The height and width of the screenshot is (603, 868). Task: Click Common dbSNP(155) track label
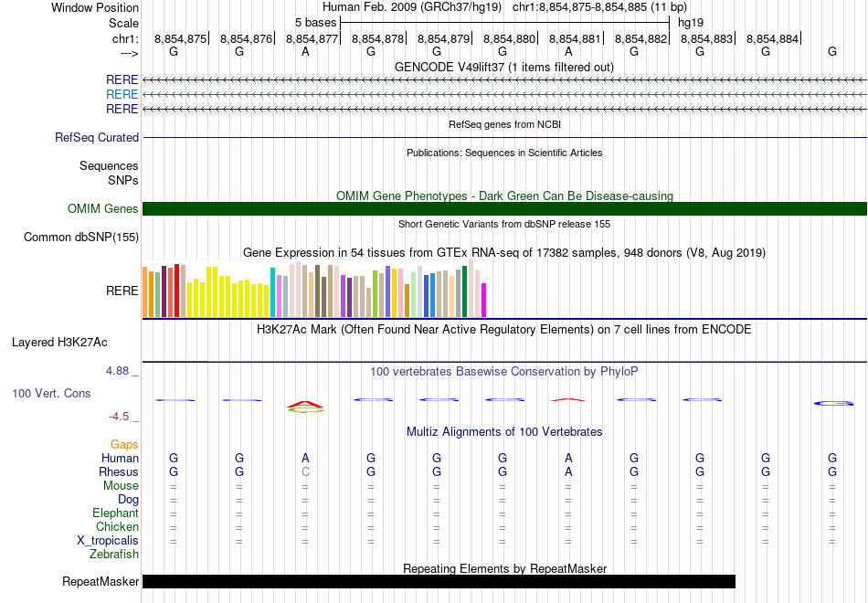[80, 237]
